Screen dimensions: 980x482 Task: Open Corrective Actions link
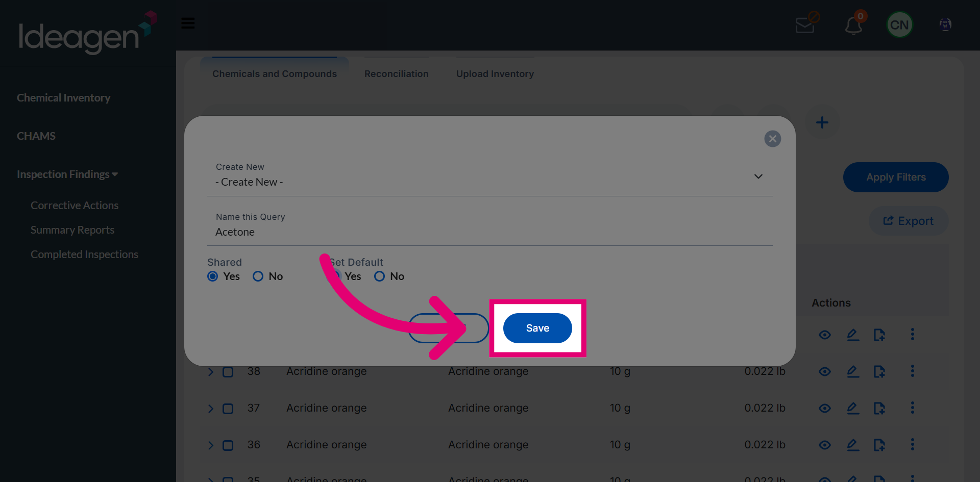click(x=75, y=206)
